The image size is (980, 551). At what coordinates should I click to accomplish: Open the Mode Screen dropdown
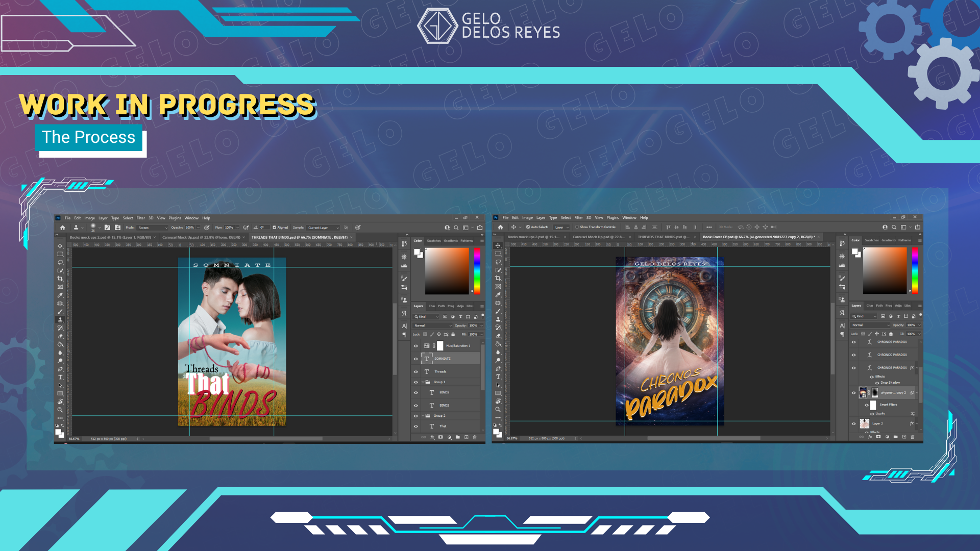click(x=153, y=228)
